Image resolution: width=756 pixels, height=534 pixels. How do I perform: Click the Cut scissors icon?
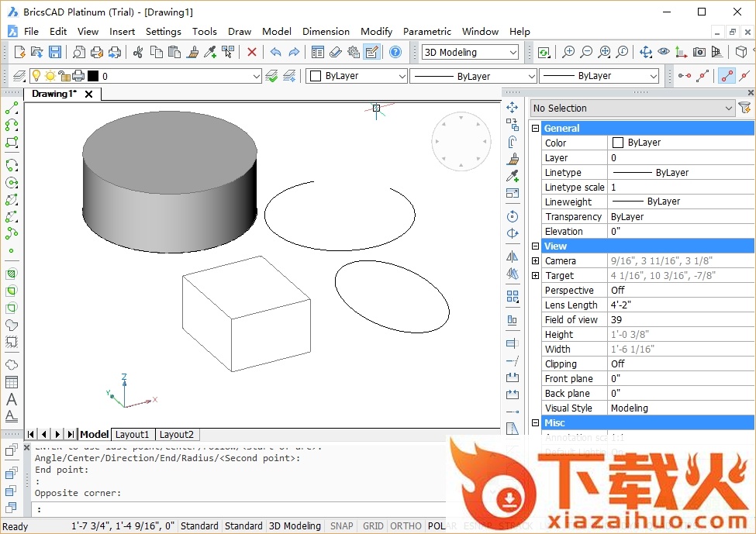coord(138,52)
